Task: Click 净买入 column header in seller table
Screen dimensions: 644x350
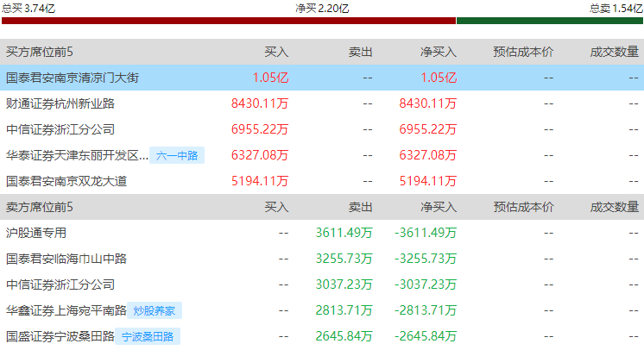Action: 439,207
